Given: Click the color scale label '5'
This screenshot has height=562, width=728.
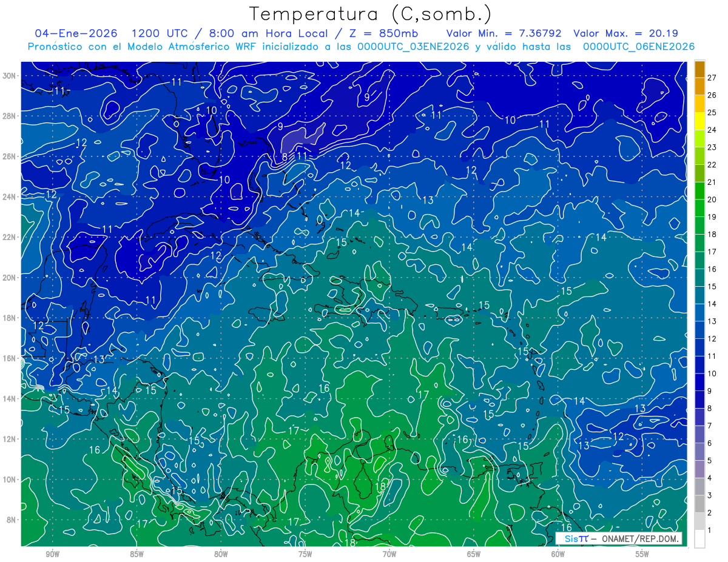Looking at the screenshot, I should 709,461.
